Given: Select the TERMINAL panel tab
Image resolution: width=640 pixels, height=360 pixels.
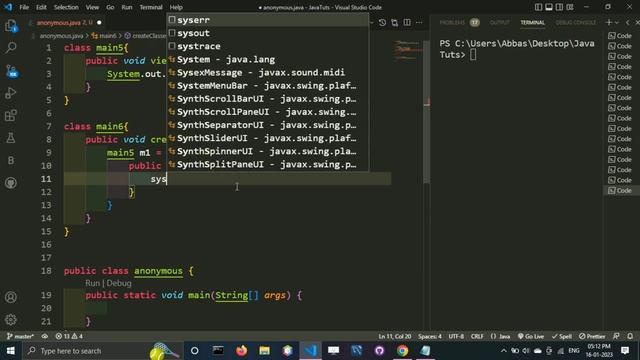Looking at the screenshot, I should 532,22.
